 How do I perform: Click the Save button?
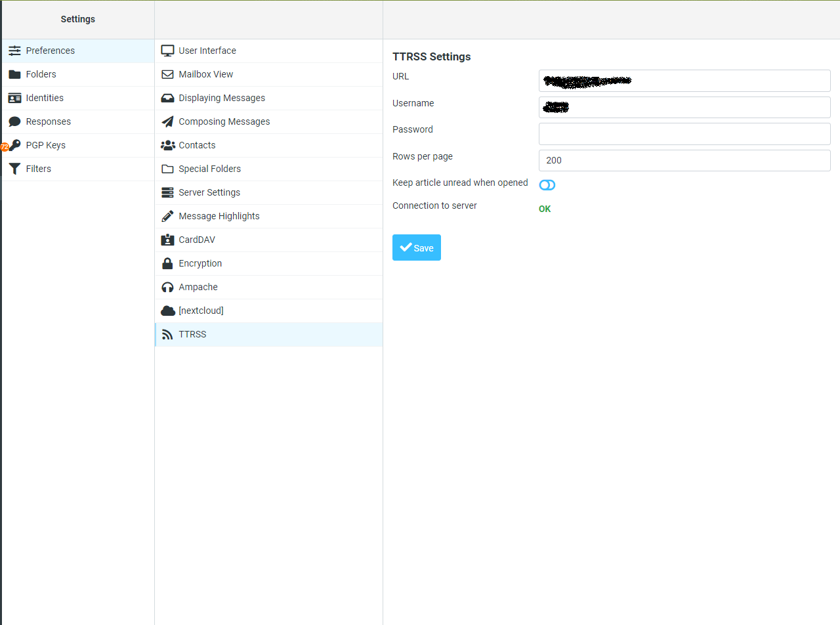point(417,248)
